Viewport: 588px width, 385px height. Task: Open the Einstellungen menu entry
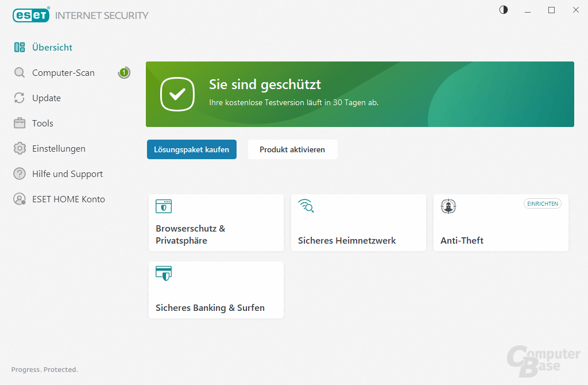pos(60,148)
